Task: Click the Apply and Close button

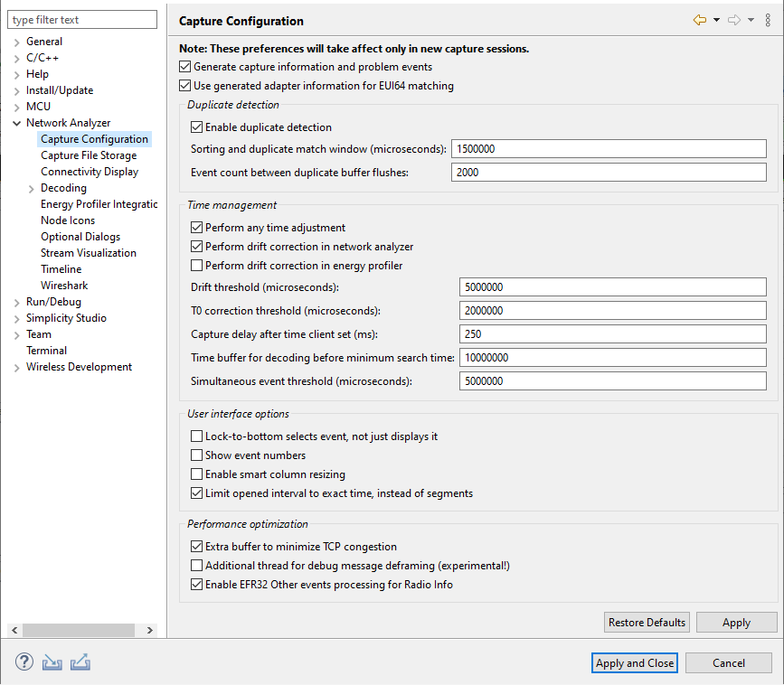Action: [634, 662]
